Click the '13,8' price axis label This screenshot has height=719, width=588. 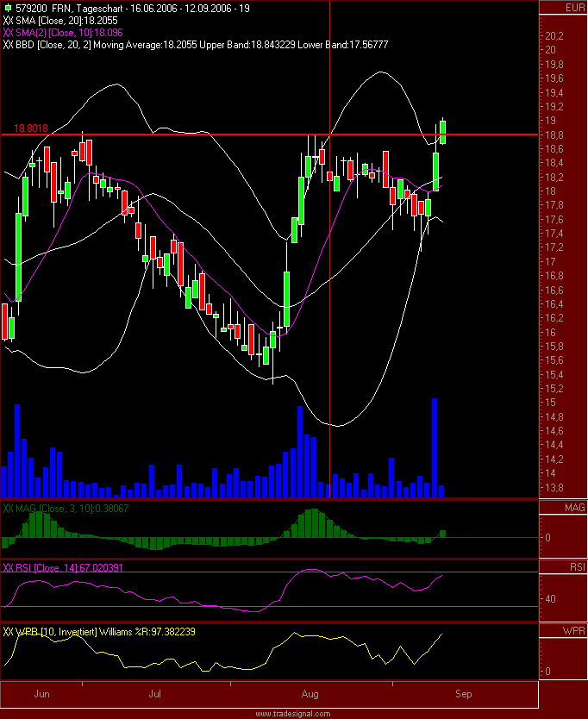(x=554, y=488)
